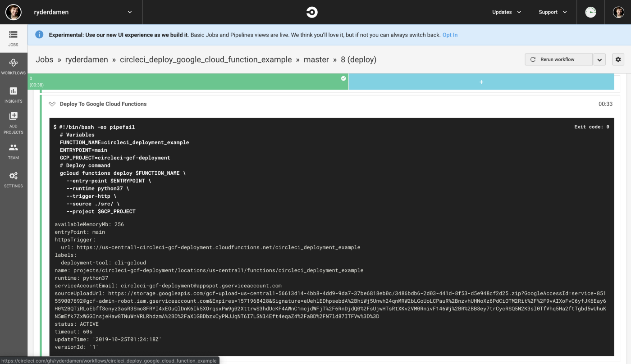Click the --trigger-http flag line
This screenshot has width=631, height=364.
click(91, 196)
